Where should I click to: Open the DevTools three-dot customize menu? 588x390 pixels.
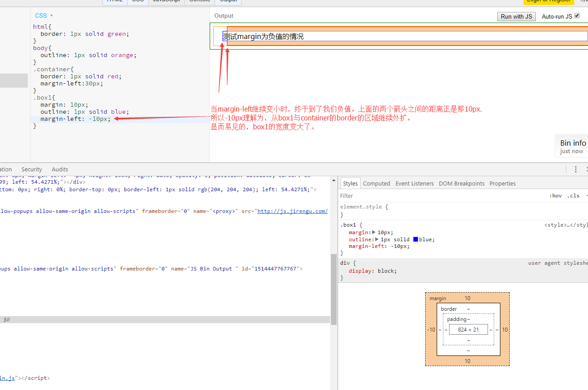point(576,169)
